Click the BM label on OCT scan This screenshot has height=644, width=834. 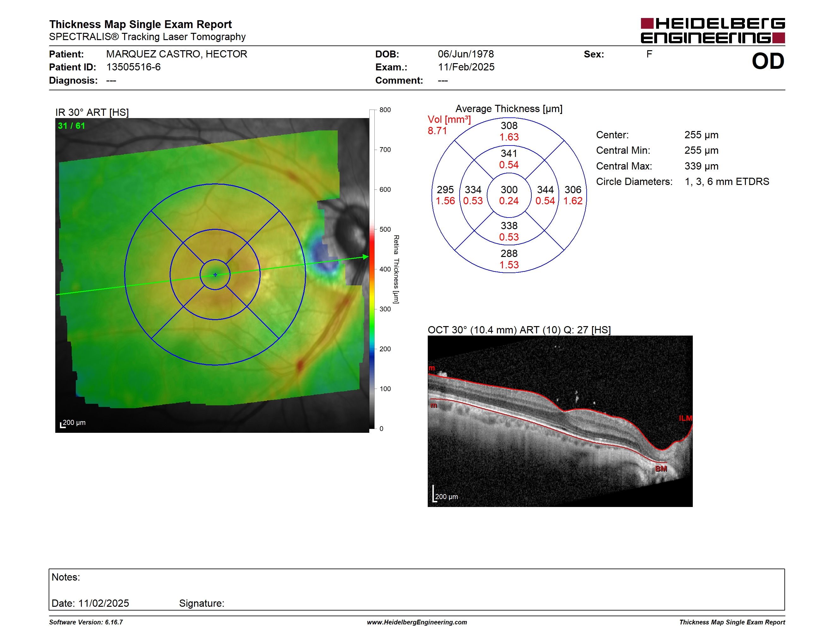click(661, 469)
